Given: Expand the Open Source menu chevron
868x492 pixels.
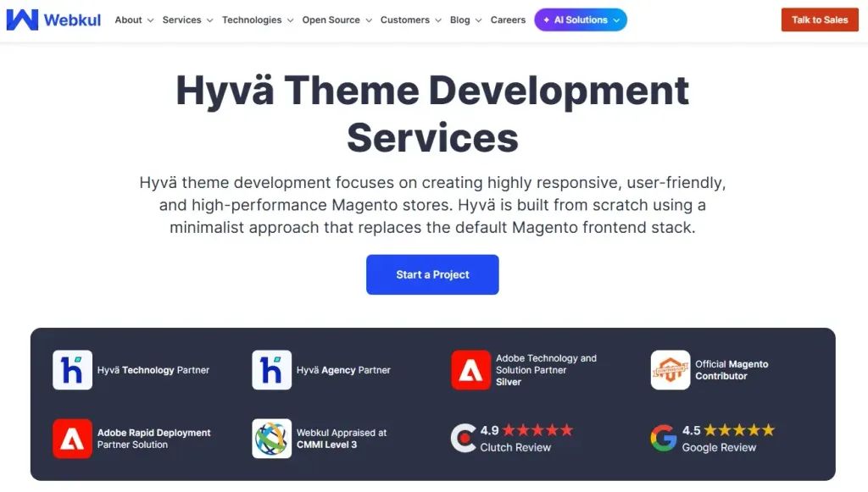Looking at the screenshot, I should [x=369, y=20].
